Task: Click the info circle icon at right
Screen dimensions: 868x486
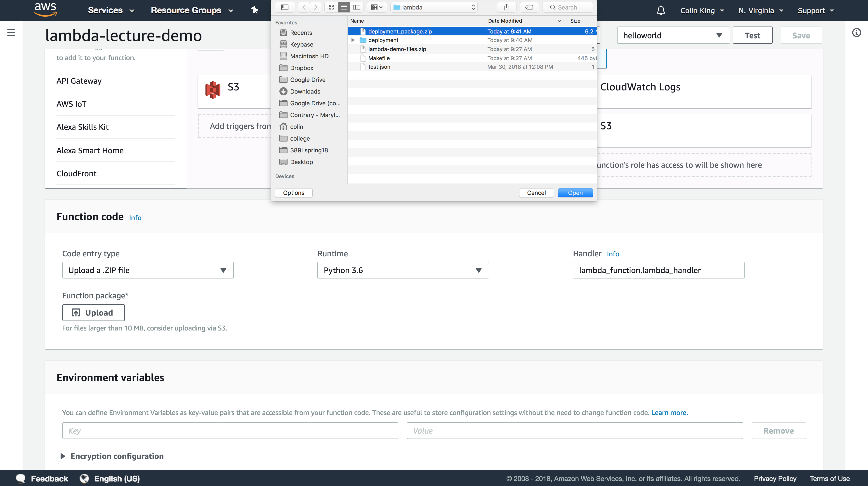Action: (x=856, y=33)
